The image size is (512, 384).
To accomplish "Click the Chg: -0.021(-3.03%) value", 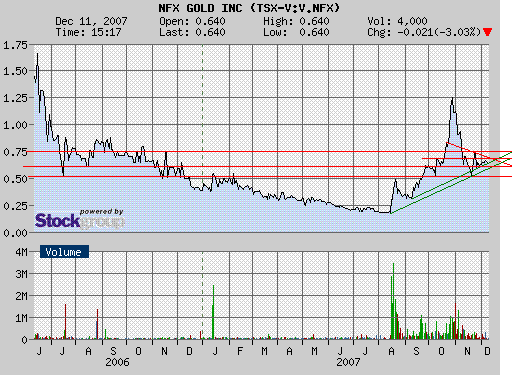I will (424, 32).
